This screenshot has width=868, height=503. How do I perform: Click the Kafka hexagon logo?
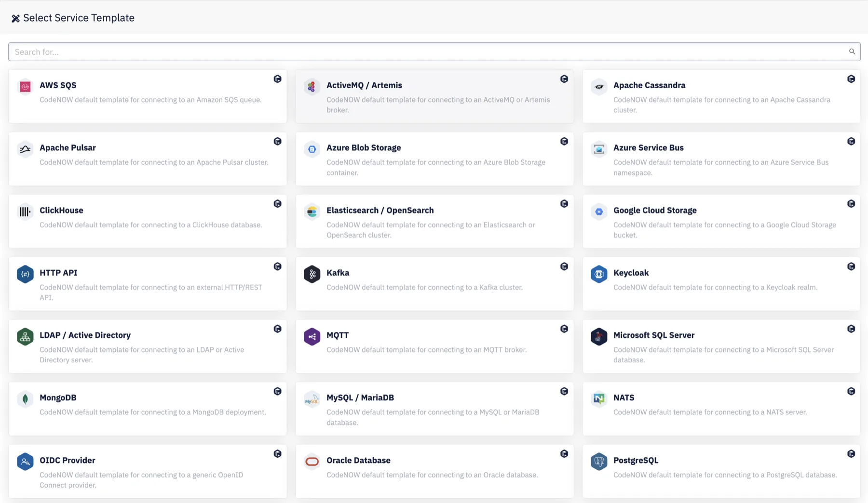312,274
